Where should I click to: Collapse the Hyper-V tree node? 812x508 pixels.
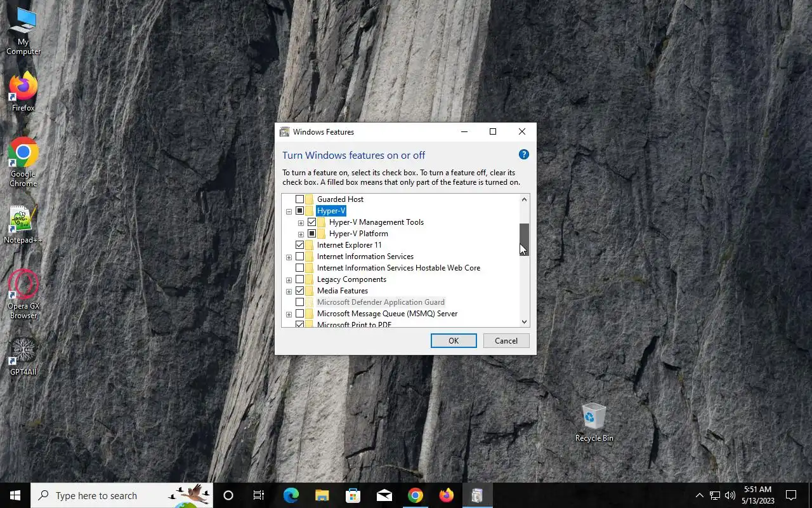pos(289,211)
